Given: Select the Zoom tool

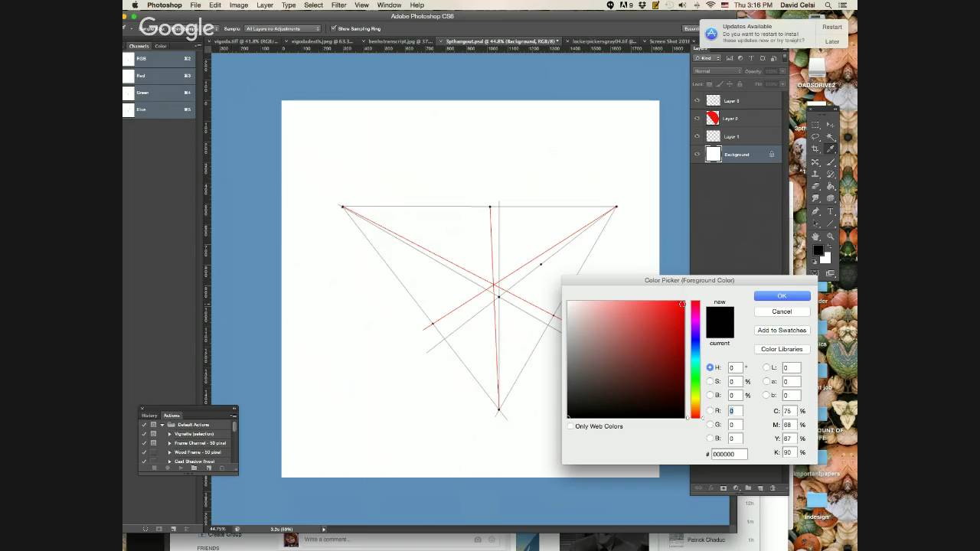Looking at the screenshot, I should [831, 236].
